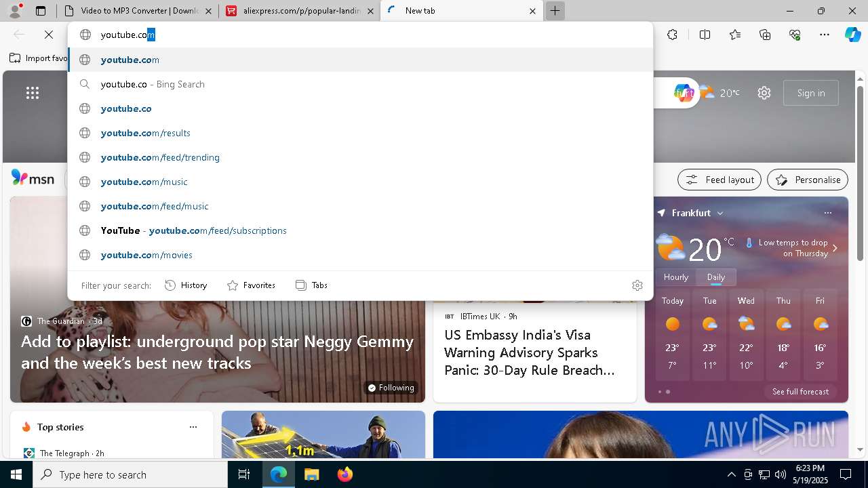Click the new tab plus button
Image resolution: width=868 pixels, height=488 pixels.
555,11
